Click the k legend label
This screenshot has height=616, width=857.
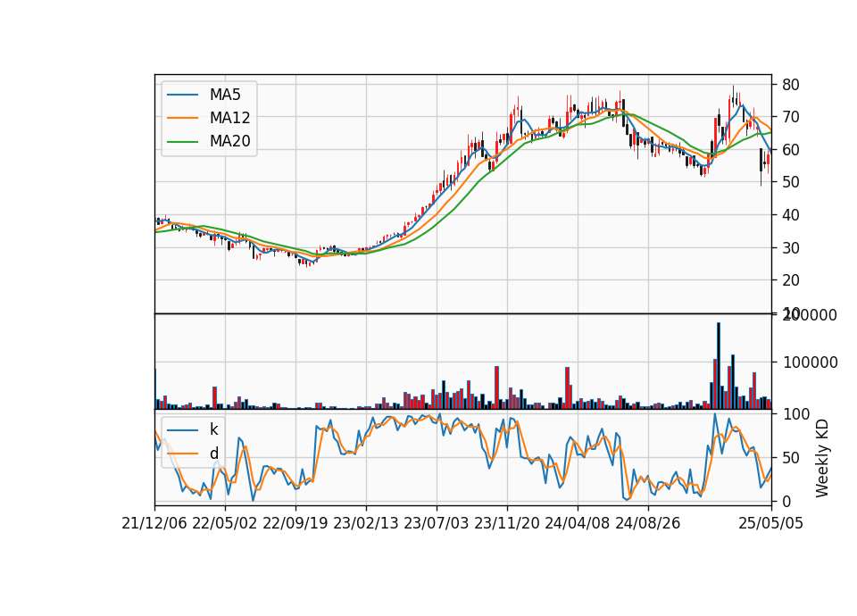[213, 429]
